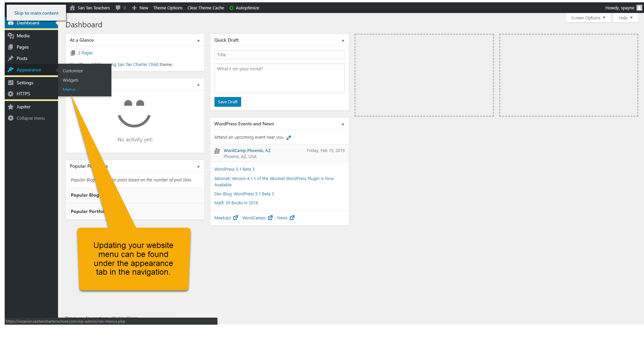This screenshot has height=347, width=644.
Task: Click the HTTPS gear icon in sidebar
Action: (11, 94)
